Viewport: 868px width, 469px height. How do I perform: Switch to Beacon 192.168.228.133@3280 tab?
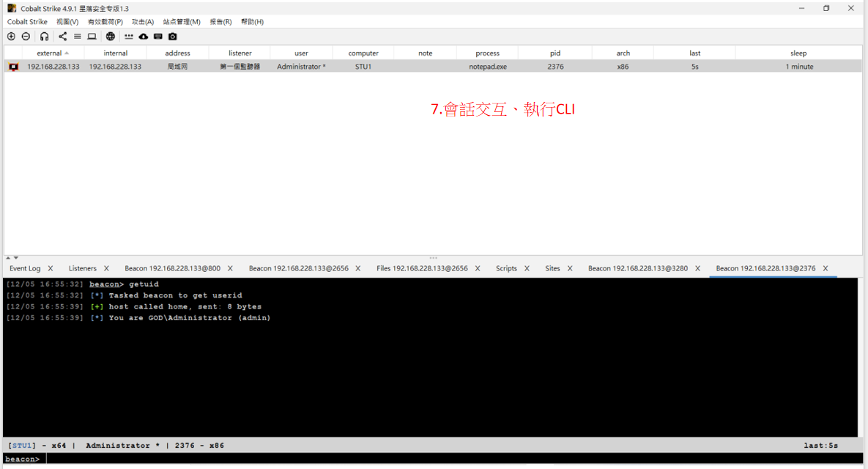(638, 268)
